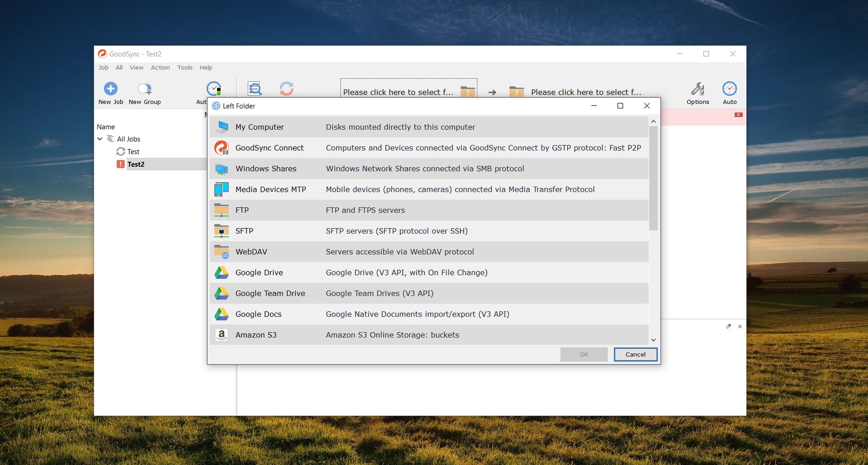Click the left 'Please click here to select' field
Viewport: 868px width, 465px height.
[x=398, y=92]
